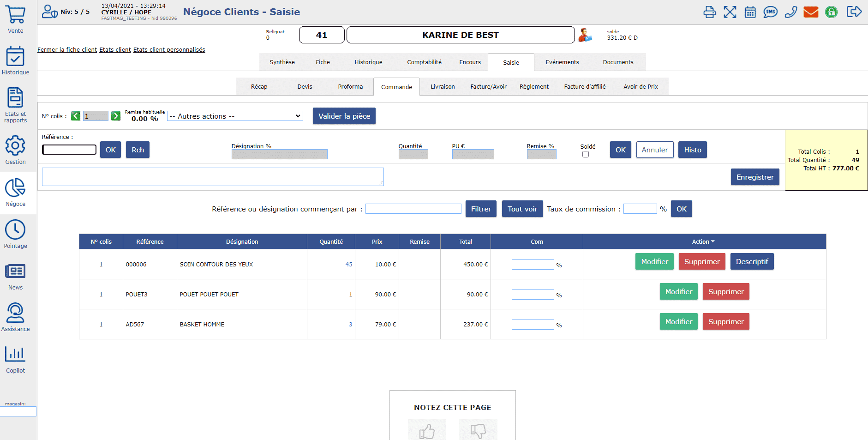Viewport: 868px width, 440px height.
Task: Click the Taux de commission input field
Action: [x=640, y=209]
